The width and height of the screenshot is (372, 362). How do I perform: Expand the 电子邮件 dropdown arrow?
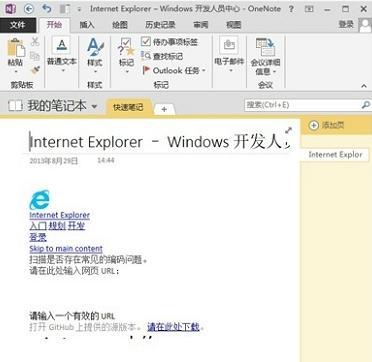click(x=231, y=70)
